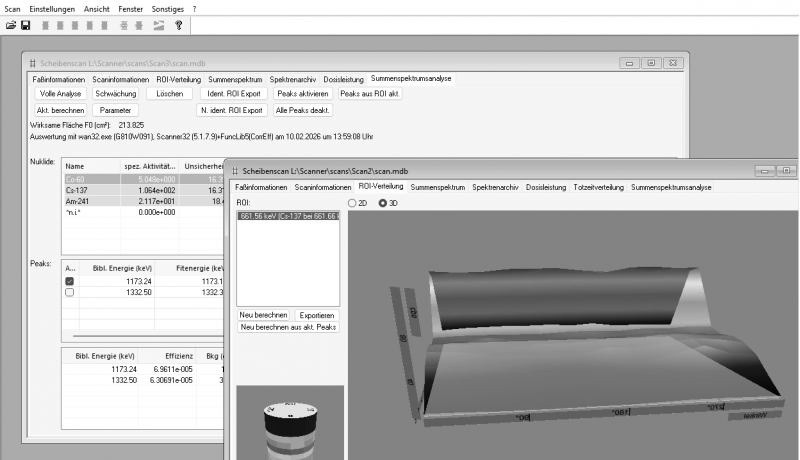Click the Help question mark toolbar icon
Viewport: 800px width, 460px height.
[x=178, y=24]
